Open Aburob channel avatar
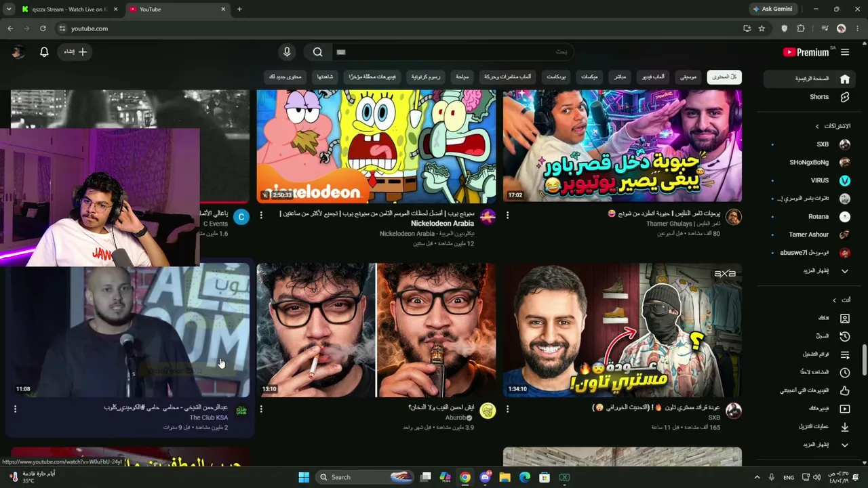The height and width of the screenshot is (488, 868). [x=488, y=411]
